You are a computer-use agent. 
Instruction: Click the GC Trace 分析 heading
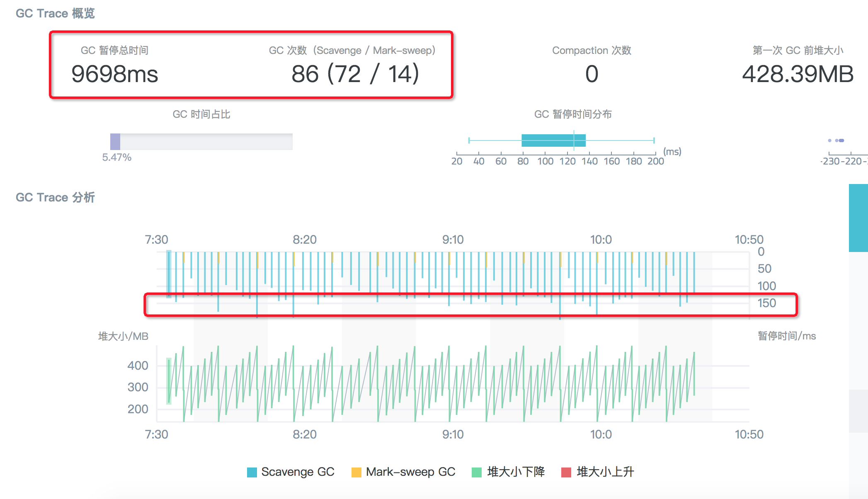[x=55, y=197]
